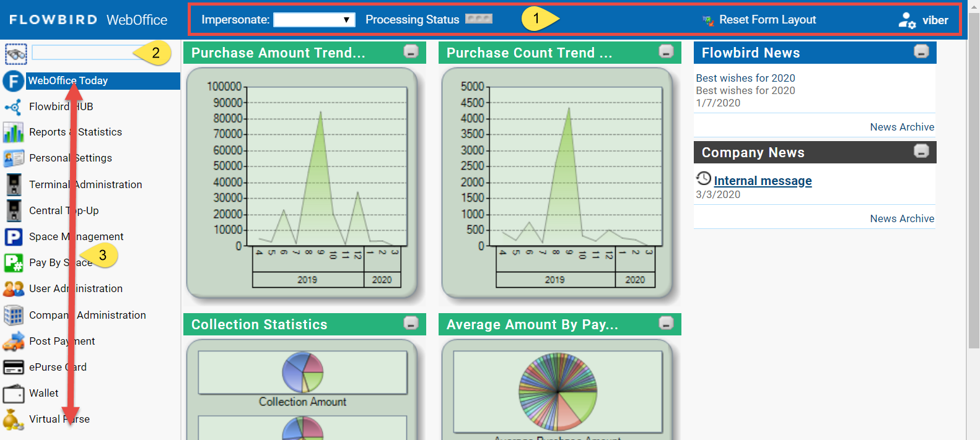Collapse the Purchase Count Trend panel
Image resolution: width=980 pixels, height=440 pixels.
click(667, 51)
